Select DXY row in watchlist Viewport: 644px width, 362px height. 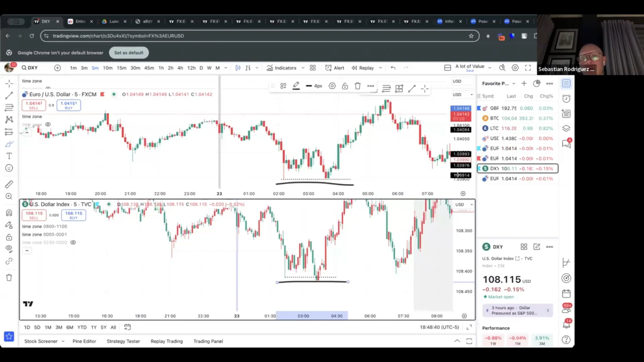(x=518, y=169)
